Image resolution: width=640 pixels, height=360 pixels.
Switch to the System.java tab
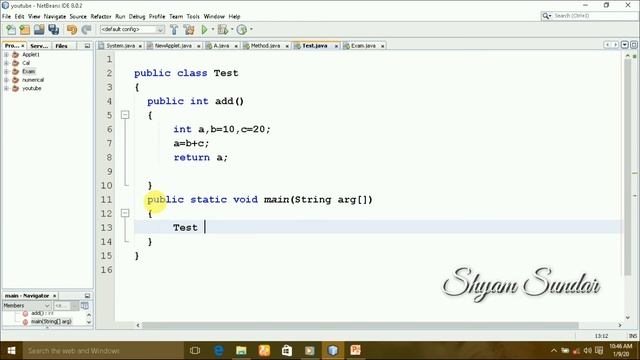click(x=120, y=46)
